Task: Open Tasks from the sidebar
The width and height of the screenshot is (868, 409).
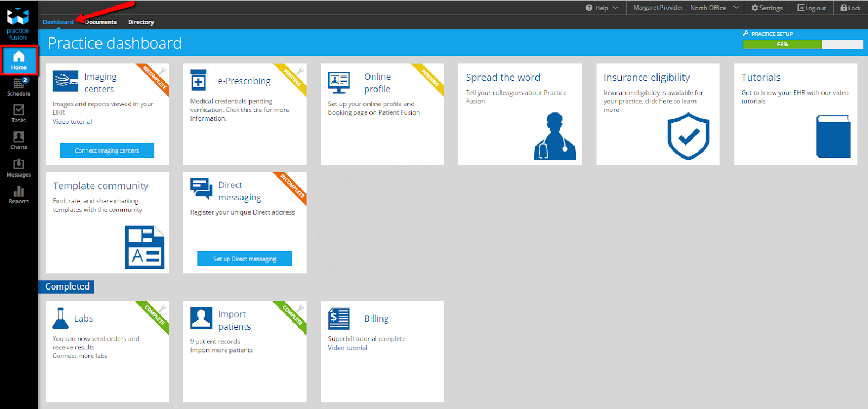Action: click(18, 114)
